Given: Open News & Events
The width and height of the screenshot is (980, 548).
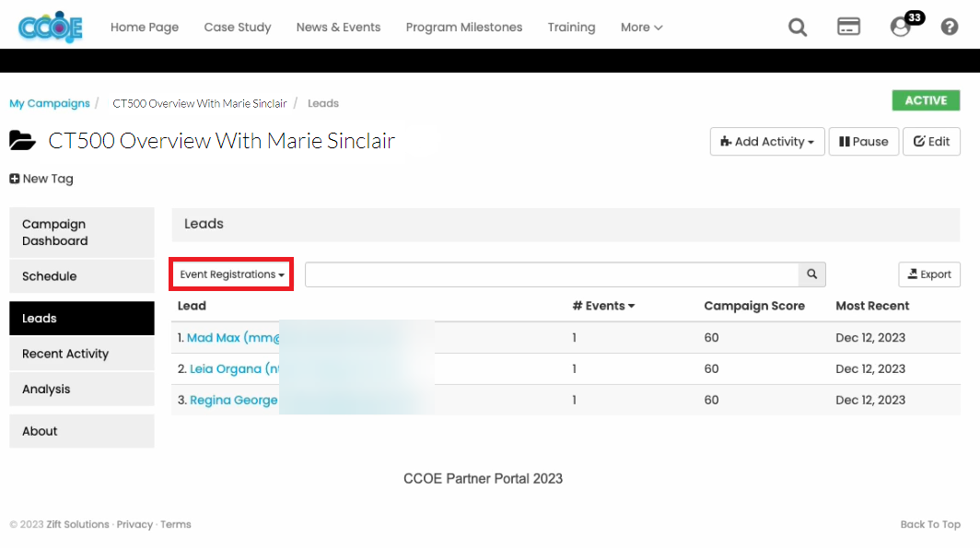Looking at the screenshot, I should pos(338,27).
